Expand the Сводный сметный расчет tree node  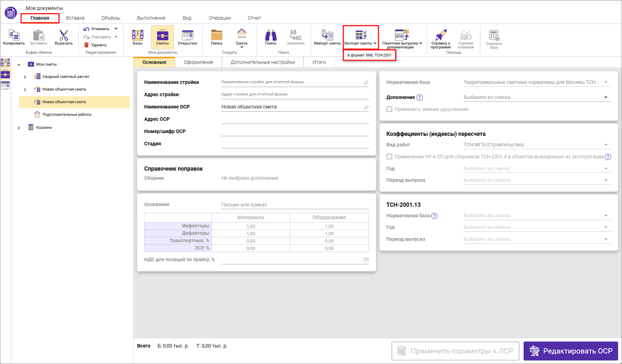coord(25,77)
